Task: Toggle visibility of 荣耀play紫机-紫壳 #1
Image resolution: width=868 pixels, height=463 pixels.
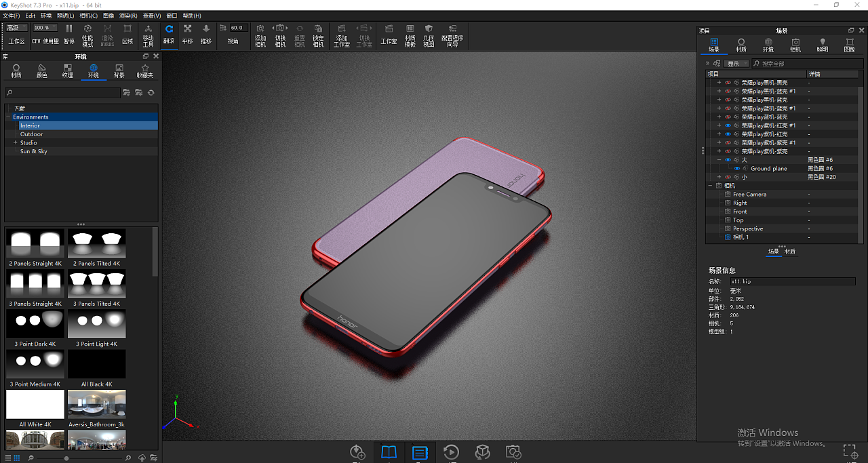Action: click(x=728, y=143)
